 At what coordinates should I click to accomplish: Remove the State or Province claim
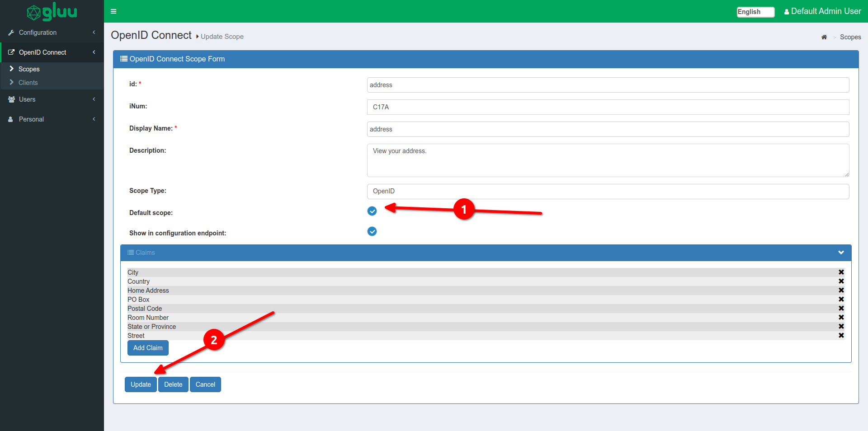(841, 326)
